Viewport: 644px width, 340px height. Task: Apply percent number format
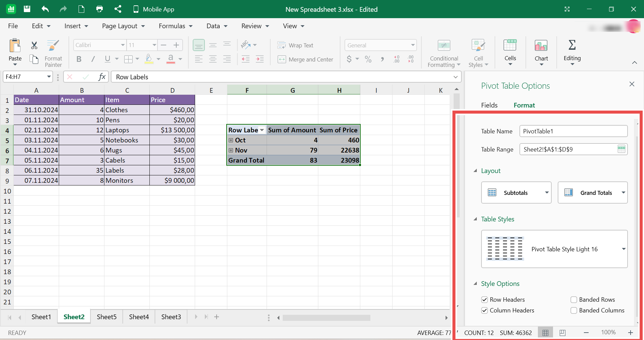point(368,59)
